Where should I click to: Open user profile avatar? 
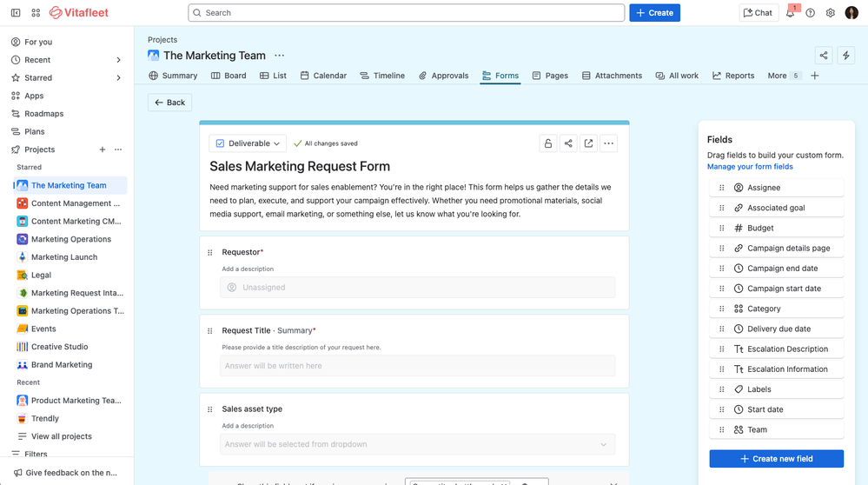[x=851, y=13]
